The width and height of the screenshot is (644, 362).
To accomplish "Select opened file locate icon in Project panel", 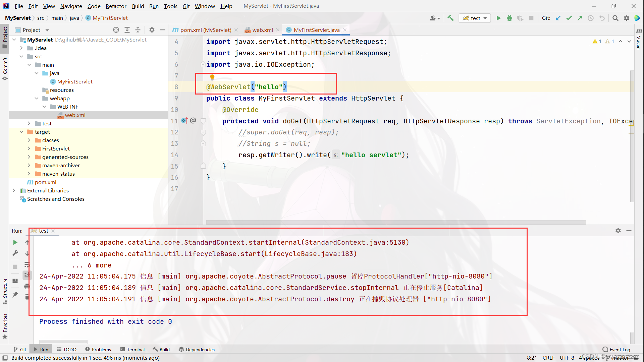I will [116, 30].
